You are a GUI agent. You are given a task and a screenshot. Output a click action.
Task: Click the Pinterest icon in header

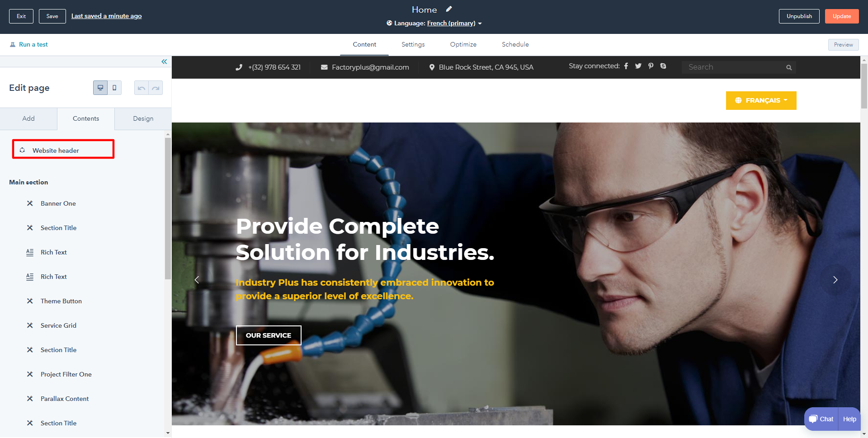651,66
